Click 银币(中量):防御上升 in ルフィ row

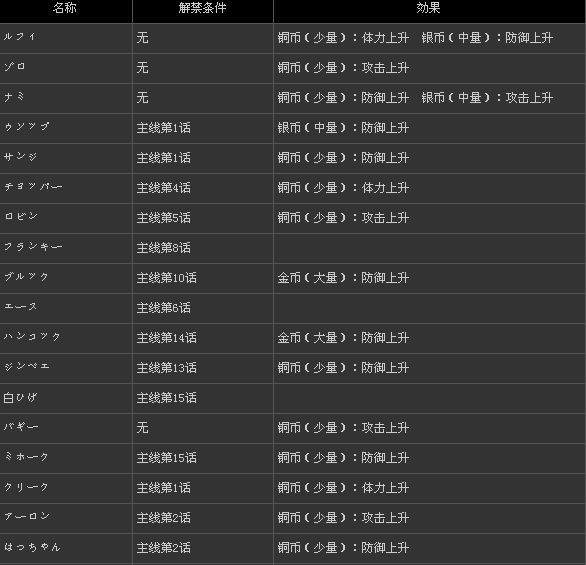tap(487, 37)
